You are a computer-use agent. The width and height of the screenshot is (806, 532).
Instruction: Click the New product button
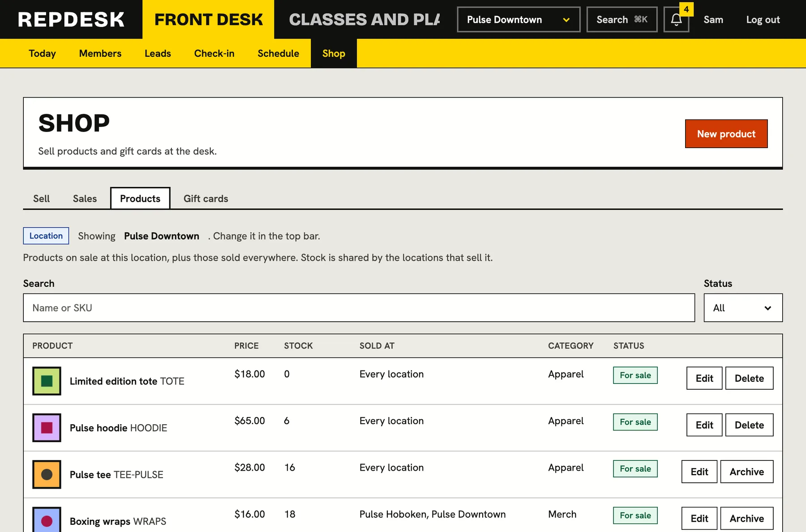coord(726,134)
